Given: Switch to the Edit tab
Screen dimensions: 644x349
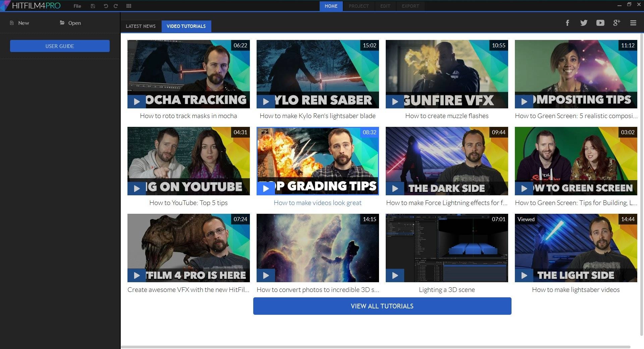Looking at the screenshot, I should 385,6.
